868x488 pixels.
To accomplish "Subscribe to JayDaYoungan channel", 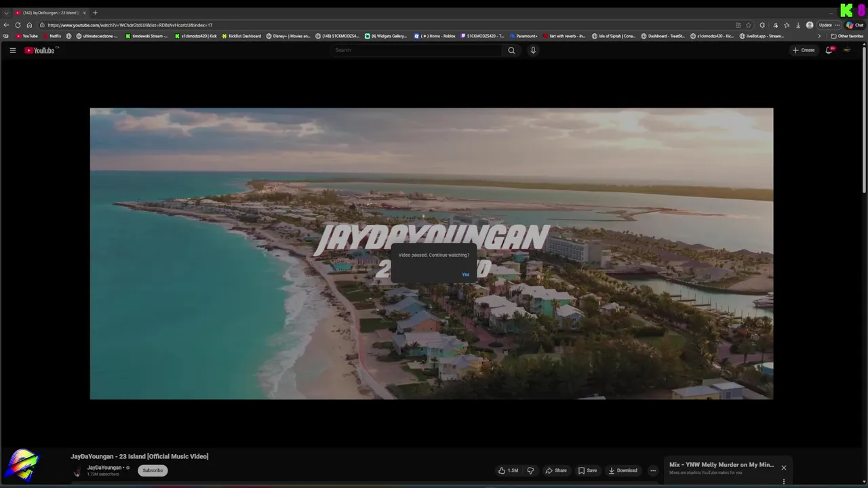I will [153, 470].
